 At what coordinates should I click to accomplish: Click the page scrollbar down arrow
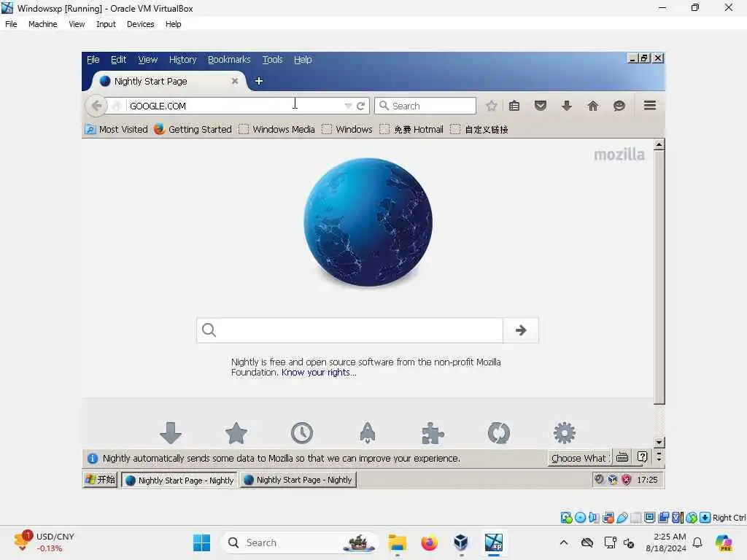coord(659,443)
